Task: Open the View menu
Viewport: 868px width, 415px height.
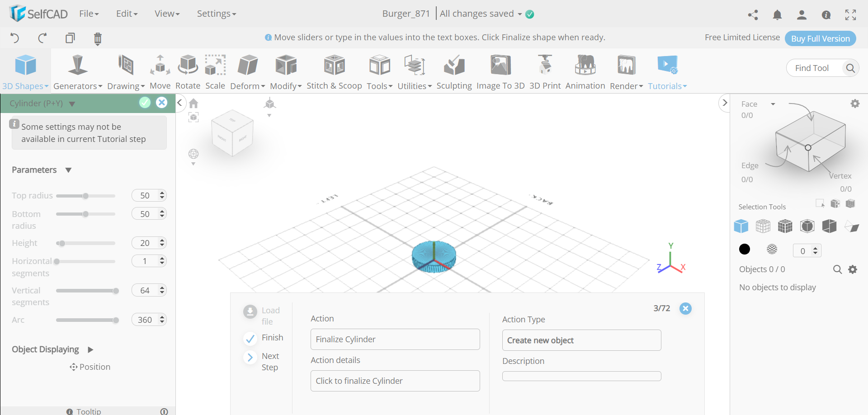Action: point(167,14)
